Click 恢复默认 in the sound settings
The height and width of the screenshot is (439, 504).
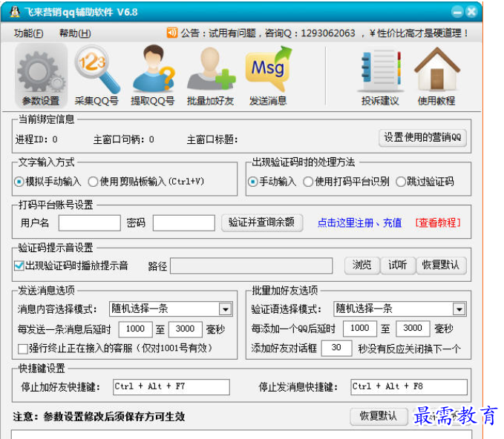point(441,265)
